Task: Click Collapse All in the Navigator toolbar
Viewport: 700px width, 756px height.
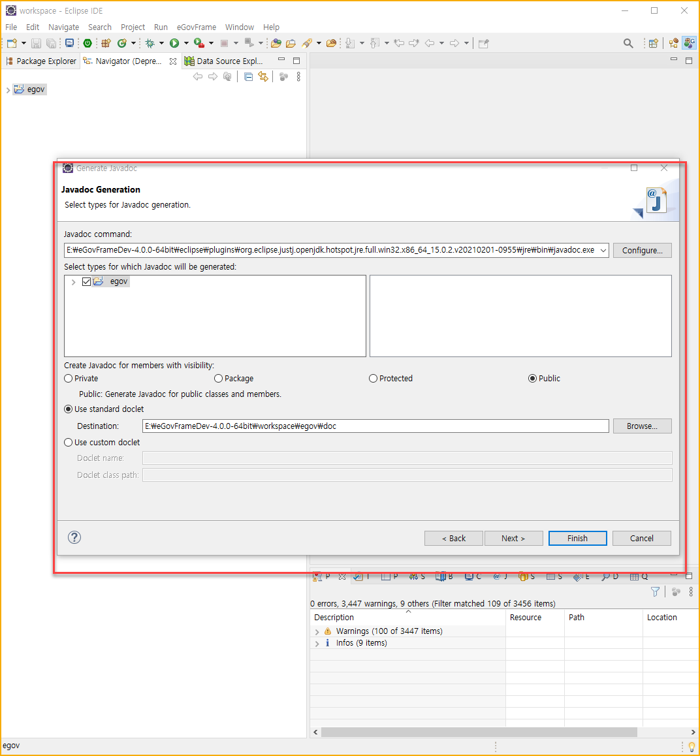Action: tap(248, 76)
